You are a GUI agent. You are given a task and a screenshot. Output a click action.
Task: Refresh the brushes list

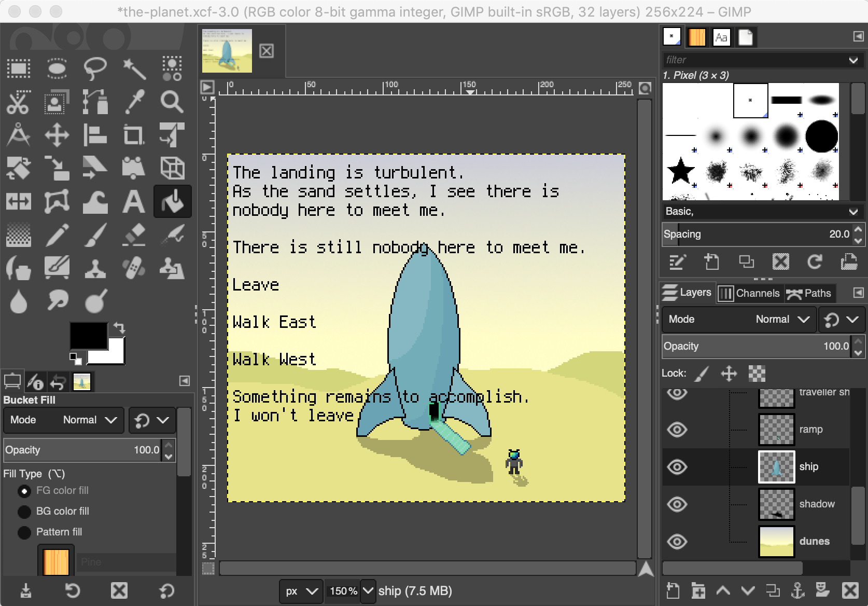815,261
